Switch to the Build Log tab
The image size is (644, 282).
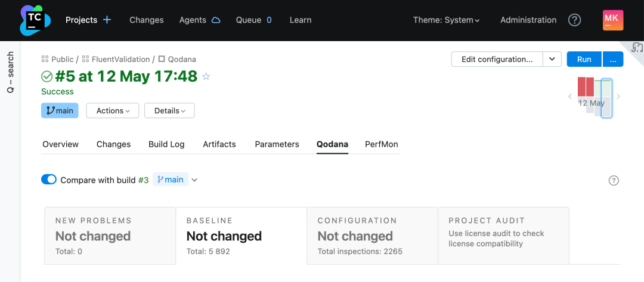(166, 144)
